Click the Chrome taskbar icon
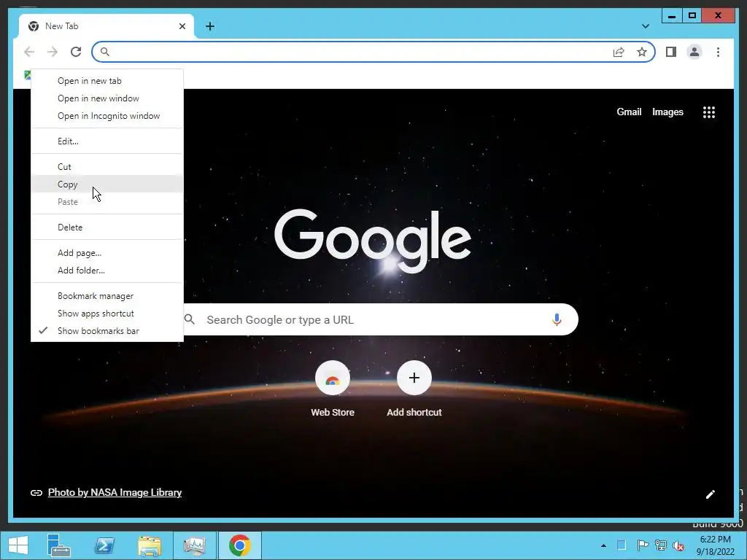This screenshot has height=560, width=747. 239,545
